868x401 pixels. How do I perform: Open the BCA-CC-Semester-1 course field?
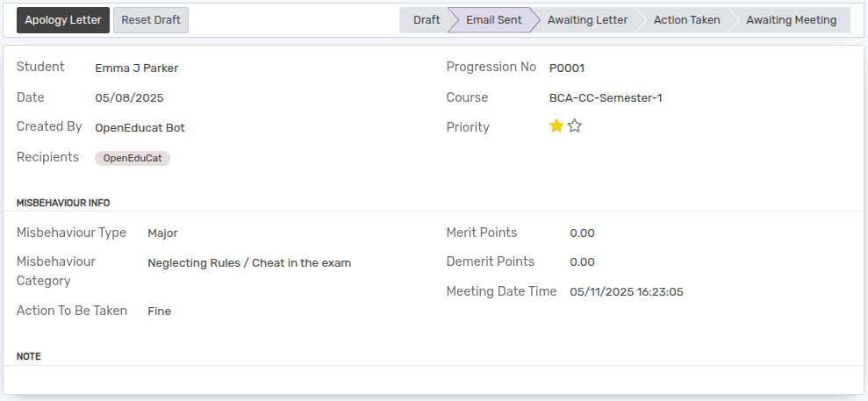click(x=606, y=98)
